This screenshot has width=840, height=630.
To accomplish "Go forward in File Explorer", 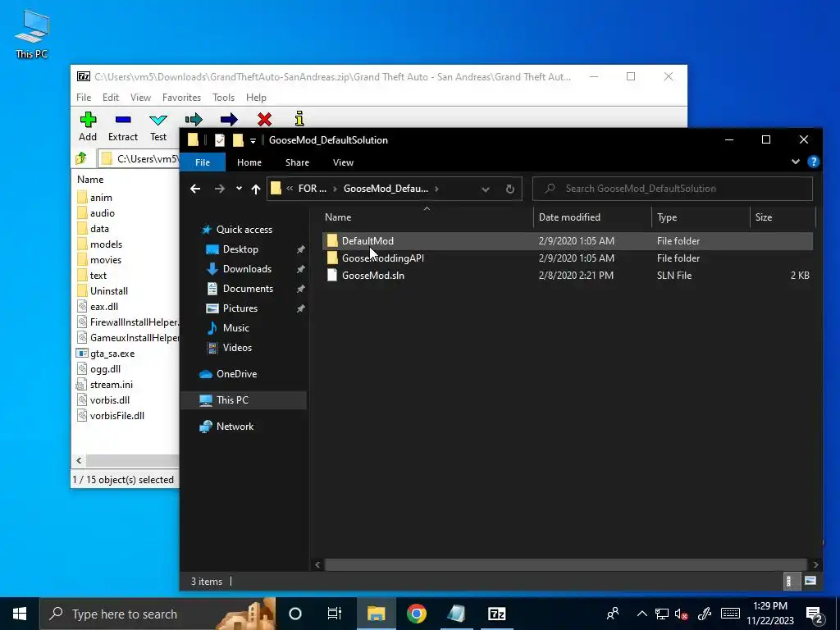I will tap(219, 189).
